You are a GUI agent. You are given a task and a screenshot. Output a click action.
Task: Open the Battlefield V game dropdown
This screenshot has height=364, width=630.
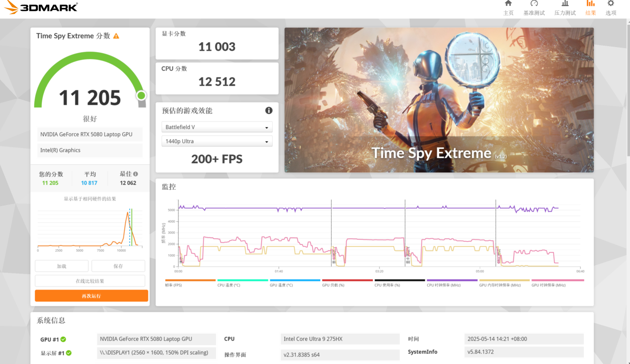pyautogui.click(x=217, y=127)
